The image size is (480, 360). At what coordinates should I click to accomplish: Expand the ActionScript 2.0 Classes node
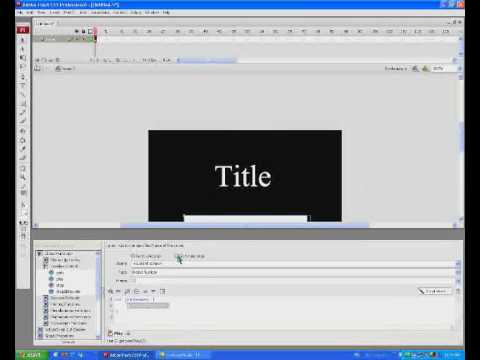40,329
